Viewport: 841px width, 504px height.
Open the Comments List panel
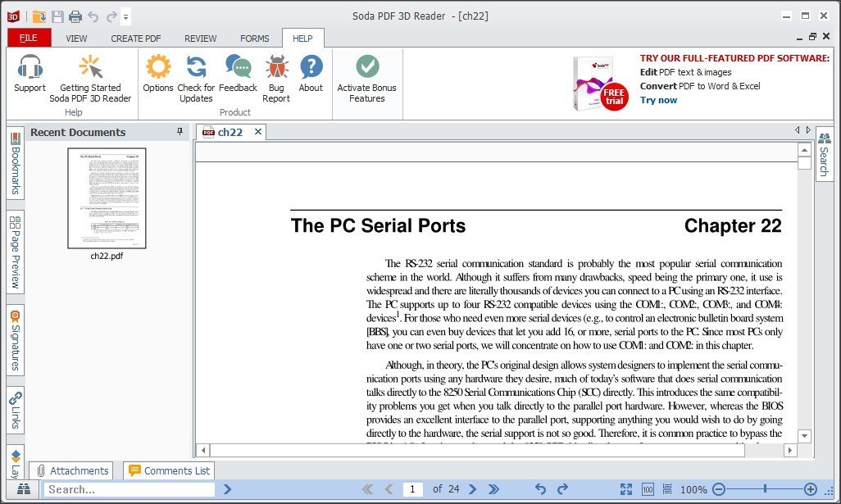tap(168, 470)
